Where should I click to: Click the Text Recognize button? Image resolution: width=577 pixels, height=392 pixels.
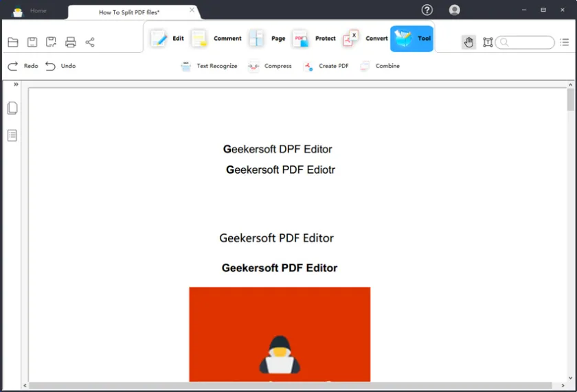click(209, 67)
